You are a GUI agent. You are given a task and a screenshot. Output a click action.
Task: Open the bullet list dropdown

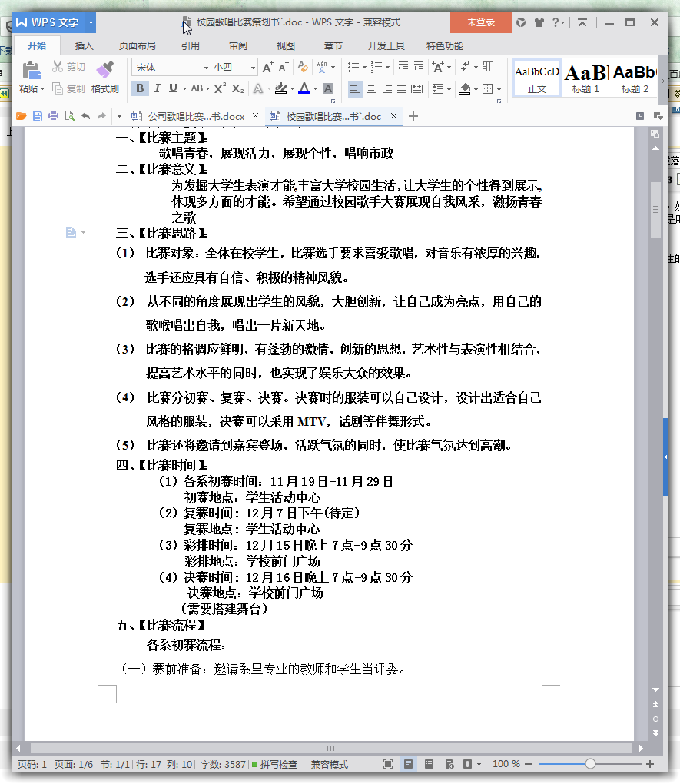click(x=363, y=68)
